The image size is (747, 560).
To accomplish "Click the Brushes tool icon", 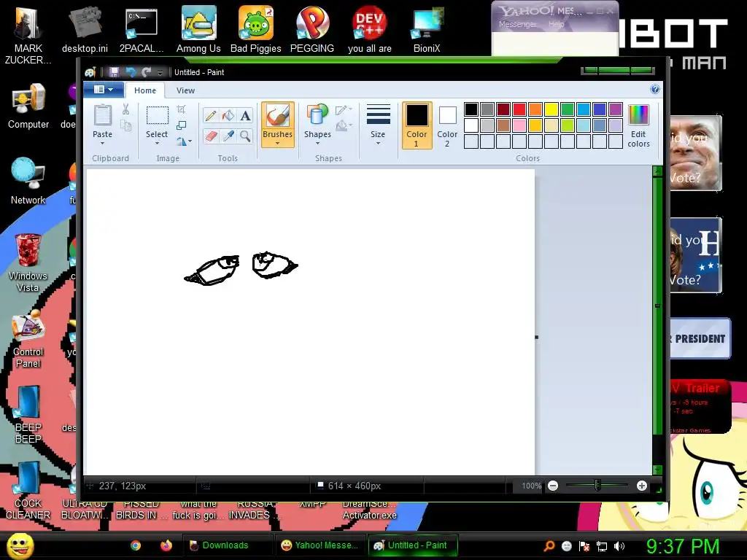I will coord(277,116).
